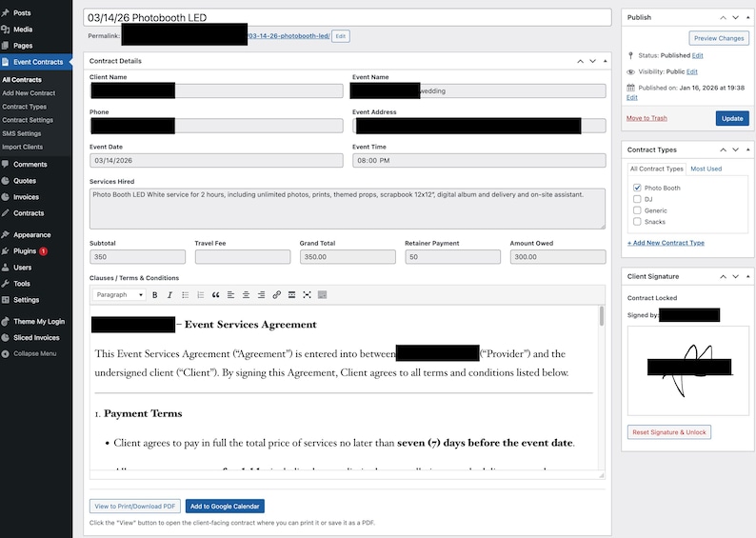
Task: Toggle the editor toolbar (kitchen sink)
Action: 323,295
